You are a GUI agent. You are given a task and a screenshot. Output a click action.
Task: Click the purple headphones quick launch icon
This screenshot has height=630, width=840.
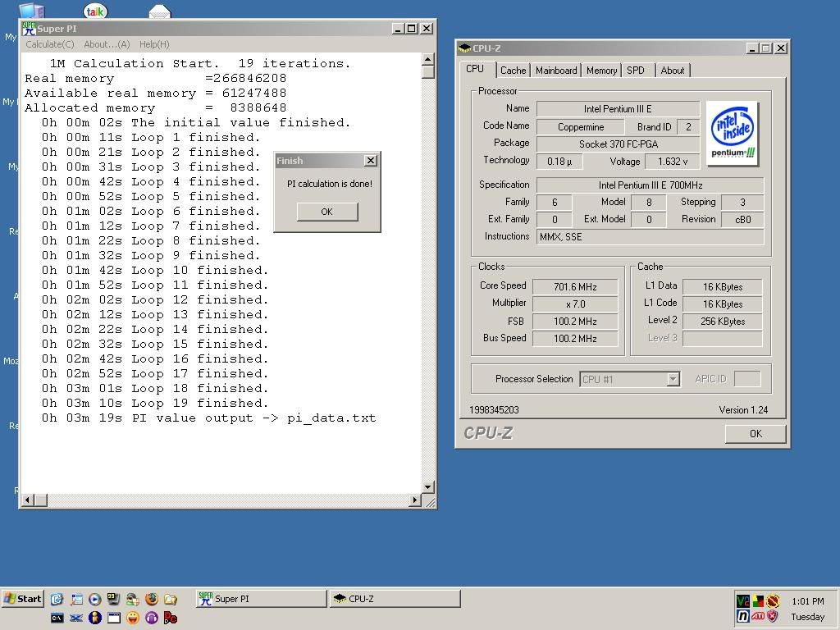152,618
